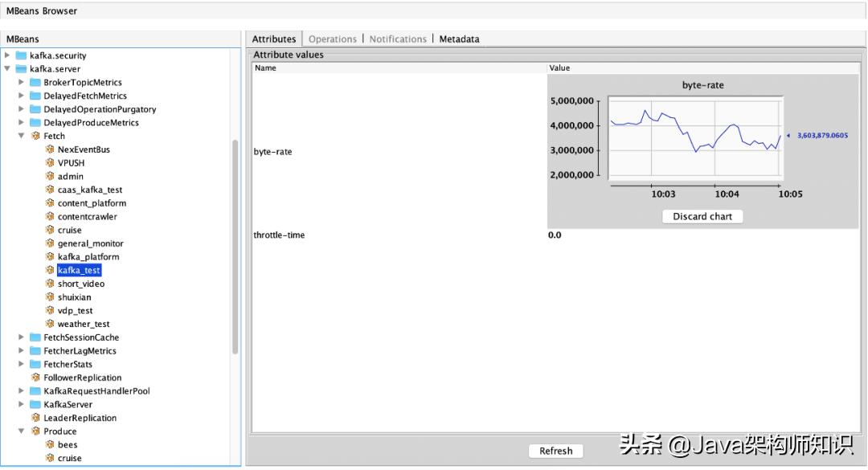Viewport: 868px width, 470px height.
Task: Click the NexEventBus MBean icon
Action: (50, 149)
